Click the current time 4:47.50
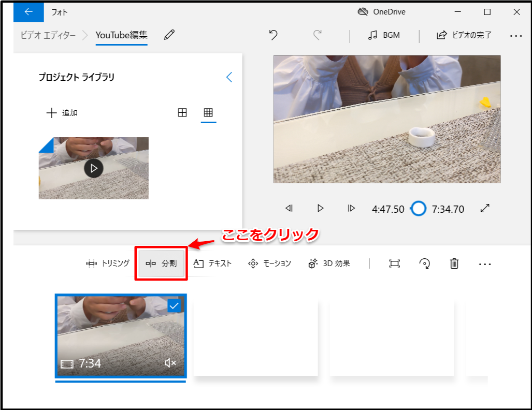Image resolution: width=532 pixels, height=410 pixels. point(388,209)
